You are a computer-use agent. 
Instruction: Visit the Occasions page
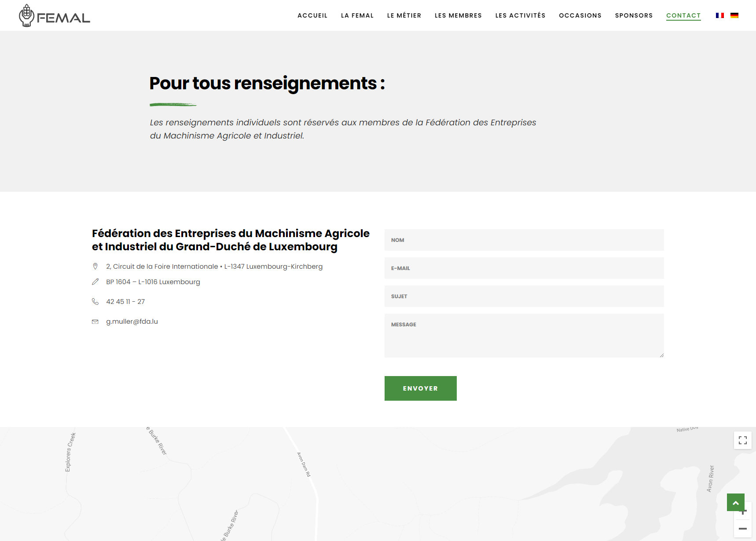580,15
